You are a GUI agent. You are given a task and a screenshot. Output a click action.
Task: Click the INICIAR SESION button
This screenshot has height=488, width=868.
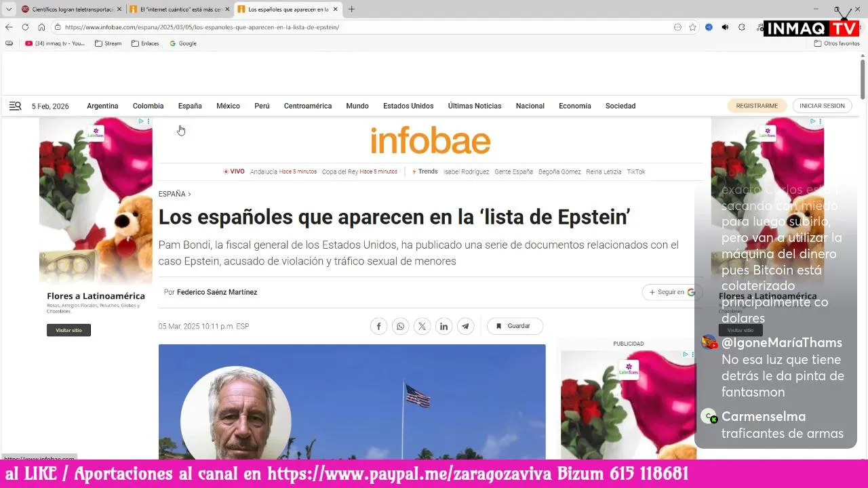point(822,106)
